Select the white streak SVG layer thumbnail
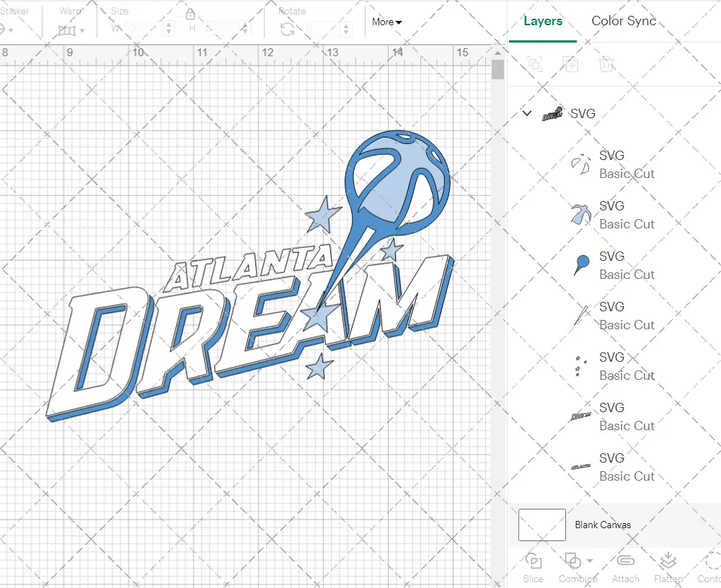Viewport: 721px width, 588px height. 580,316
